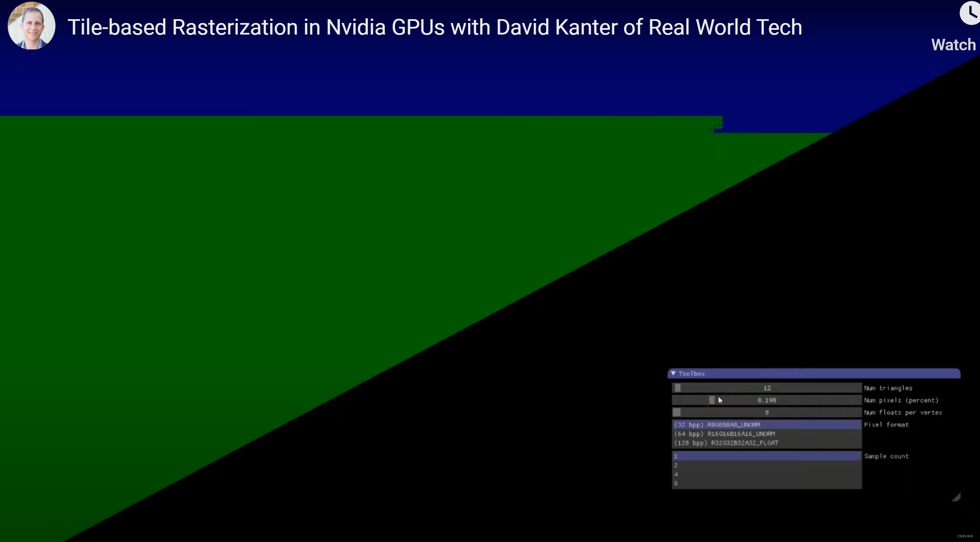The image size is (980, 542).
Task: Click the Num floats per vertex slider
Action: 676,412
